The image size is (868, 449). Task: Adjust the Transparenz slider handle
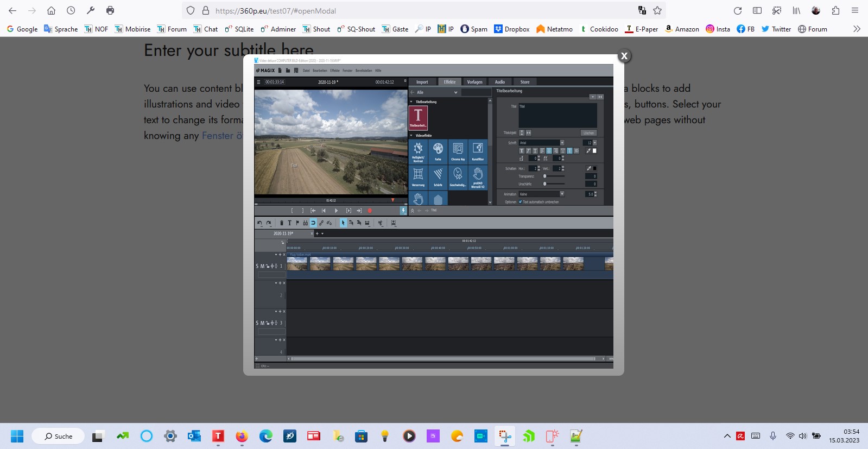(x=545, y=176)
